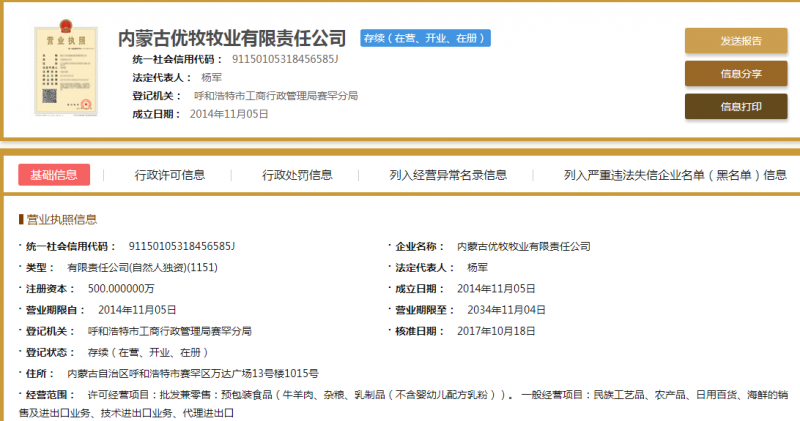Click the 企业名称 value in license info
The image size is (800, 421).
523,246
